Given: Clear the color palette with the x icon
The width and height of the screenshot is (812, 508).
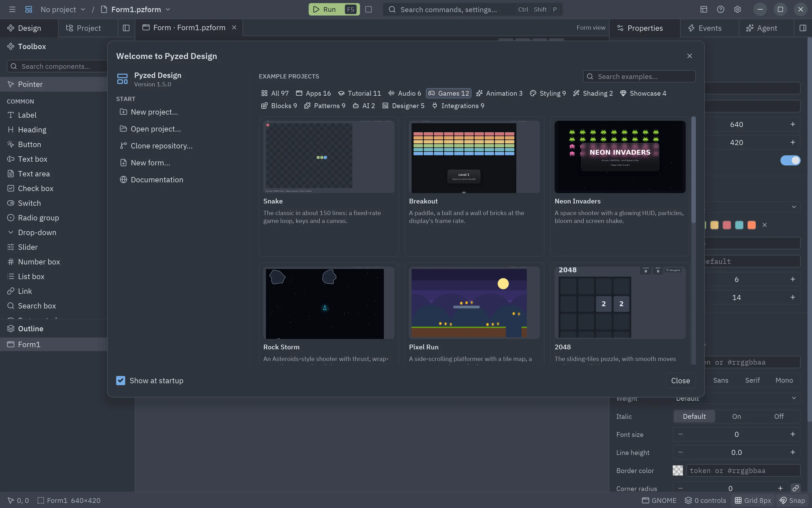Looking at the screenshot, I should [x=765, y=225].
